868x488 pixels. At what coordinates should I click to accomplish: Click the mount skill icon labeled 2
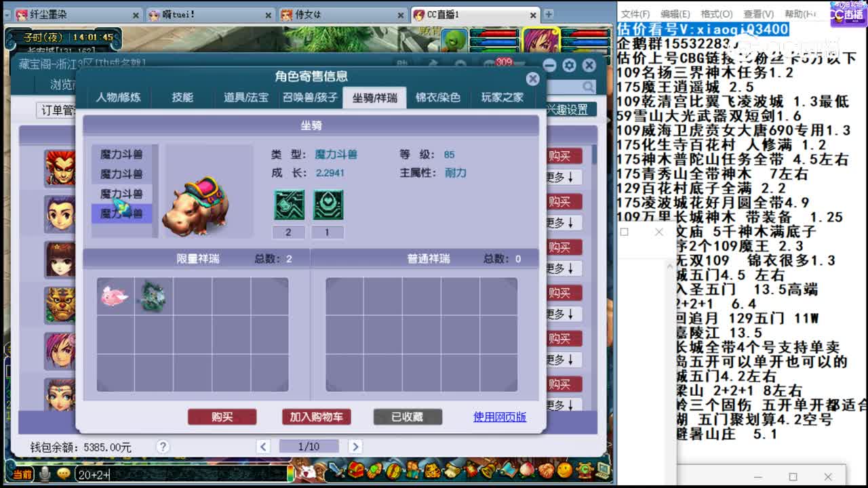click(x=289, y=205)
